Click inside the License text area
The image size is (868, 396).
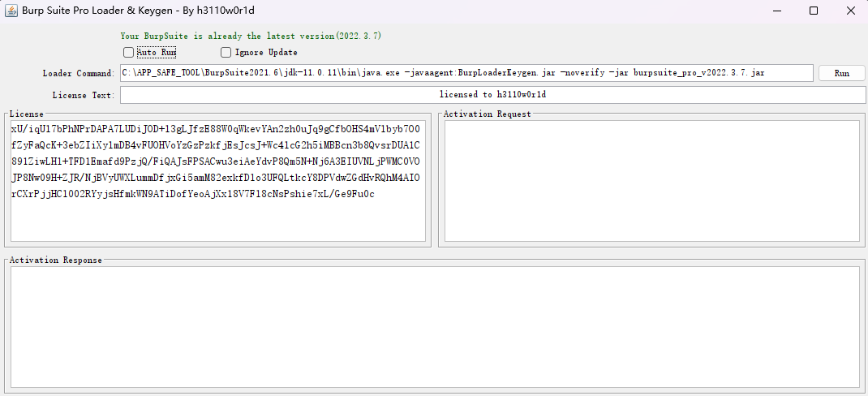point(218,181)
